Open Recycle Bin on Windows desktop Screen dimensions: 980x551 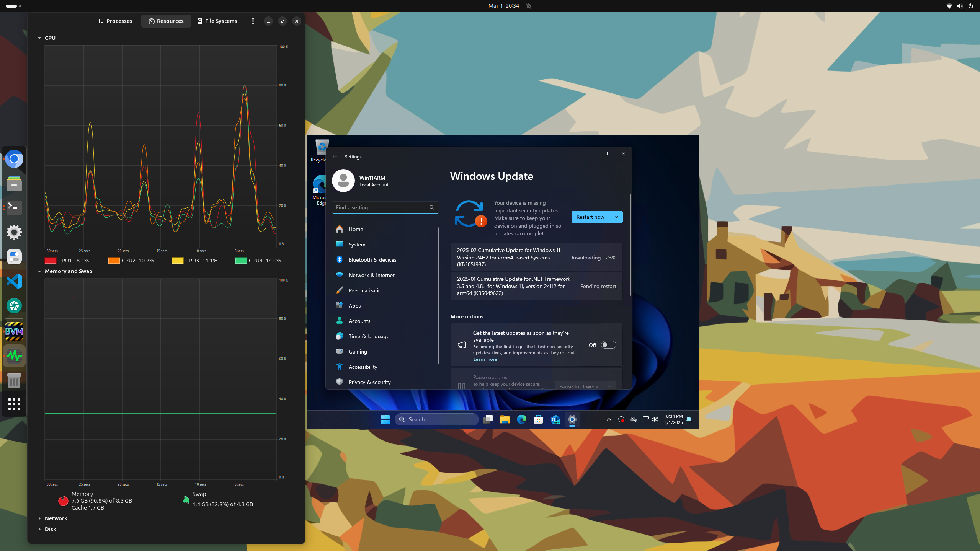click(321, 150)
